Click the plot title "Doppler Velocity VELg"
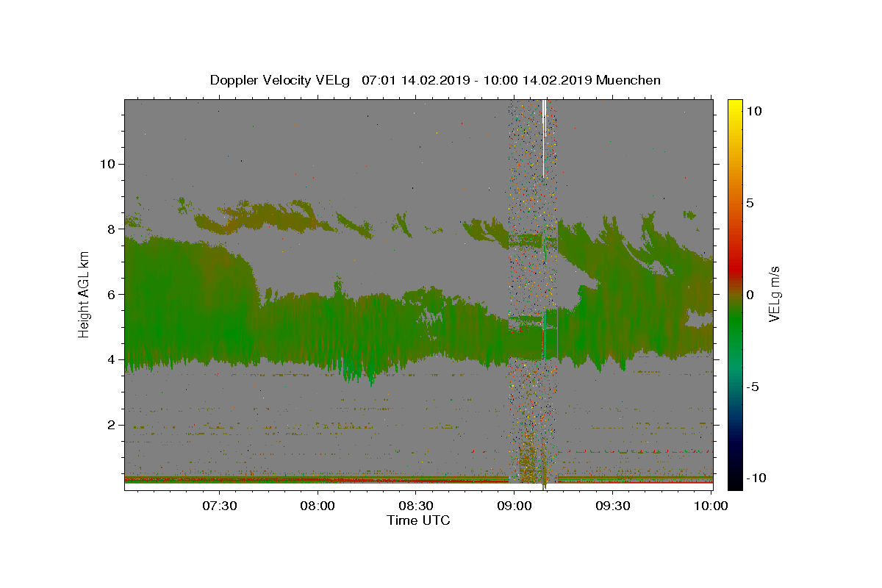 coord(280,80)
